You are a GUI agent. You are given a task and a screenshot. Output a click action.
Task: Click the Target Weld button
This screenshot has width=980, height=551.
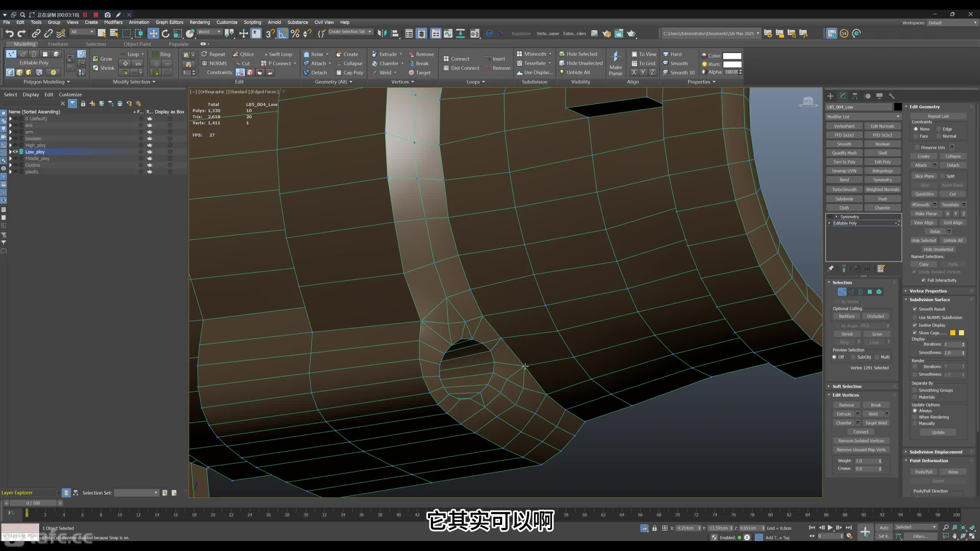[x=876, y=423]
